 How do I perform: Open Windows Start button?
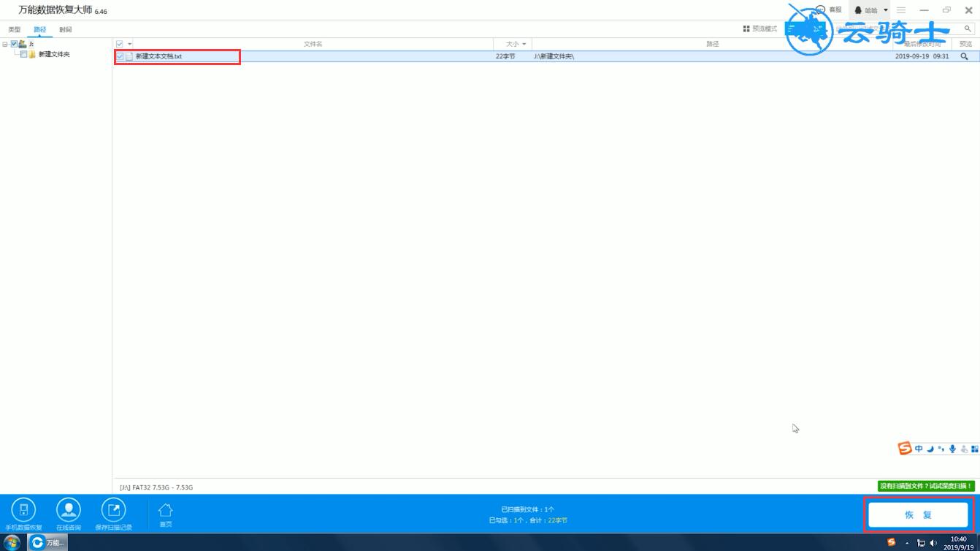(12, 542)
